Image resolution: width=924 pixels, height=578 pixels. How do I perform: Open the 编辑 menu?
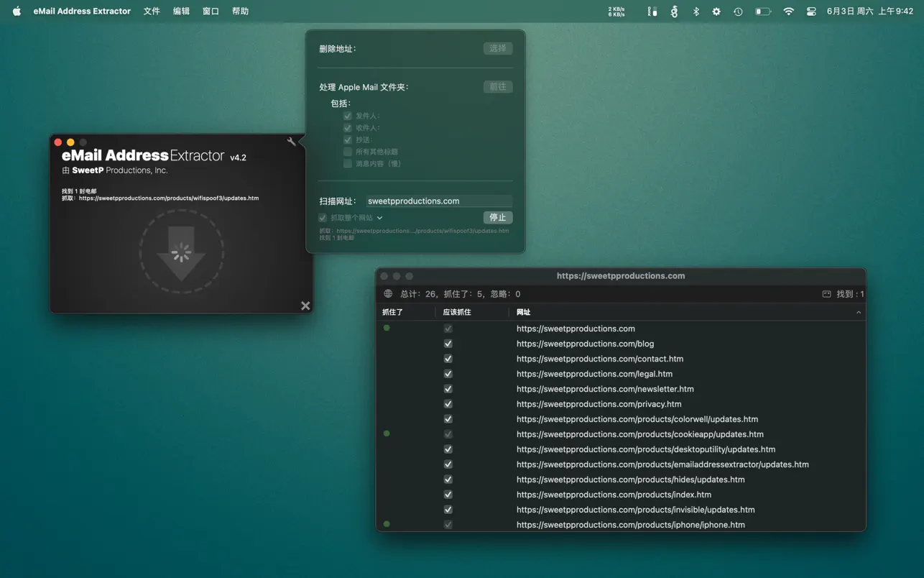coord(181,12)
